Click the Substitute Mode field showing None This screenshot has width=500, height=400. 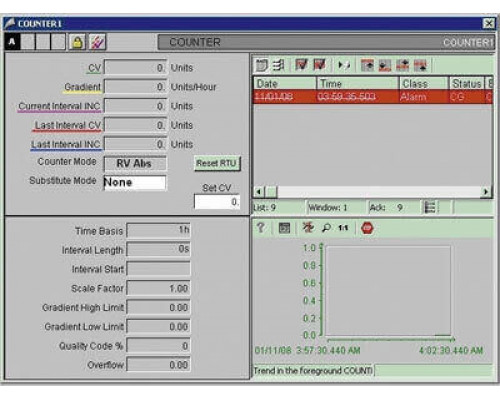point(135,183)
